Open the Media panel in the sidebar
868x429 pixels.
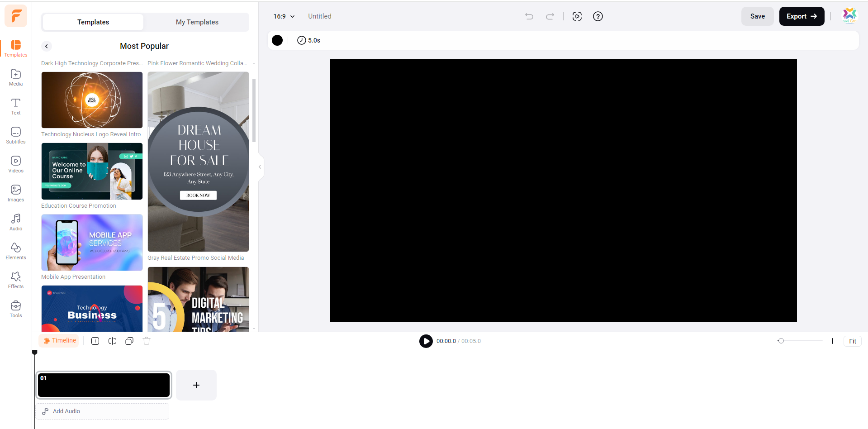click(15, 77)
